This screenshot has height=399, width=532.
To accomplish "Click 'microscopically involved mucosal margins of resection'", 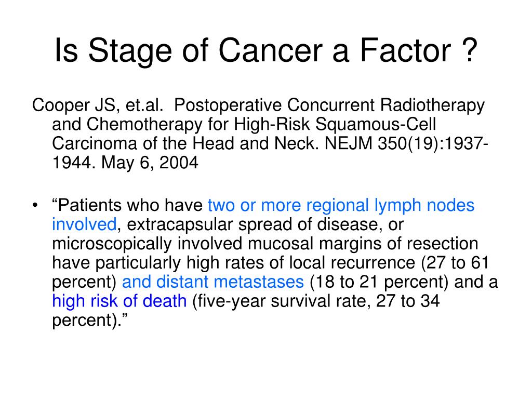I will (265, 244).
